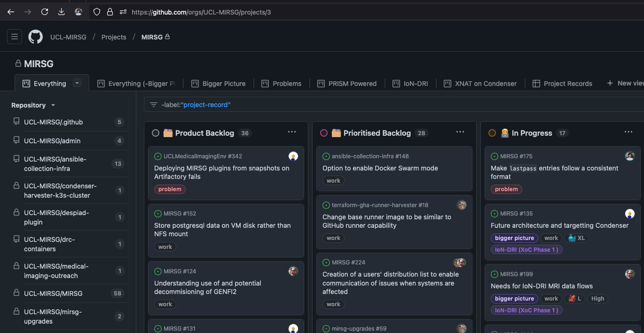Reload the page with browser refresh icon
This screenshot has height=333, width=644.
pos(45,12)
